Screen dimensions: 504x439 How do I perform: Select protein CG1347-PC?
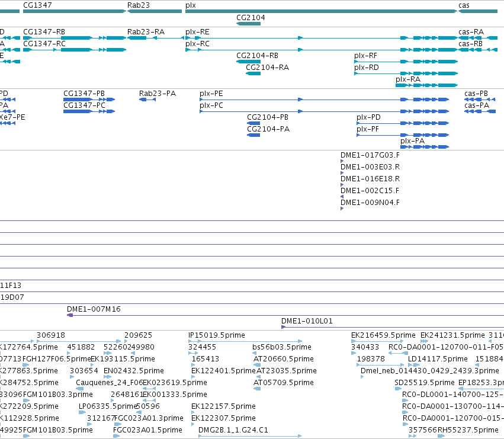89,111
